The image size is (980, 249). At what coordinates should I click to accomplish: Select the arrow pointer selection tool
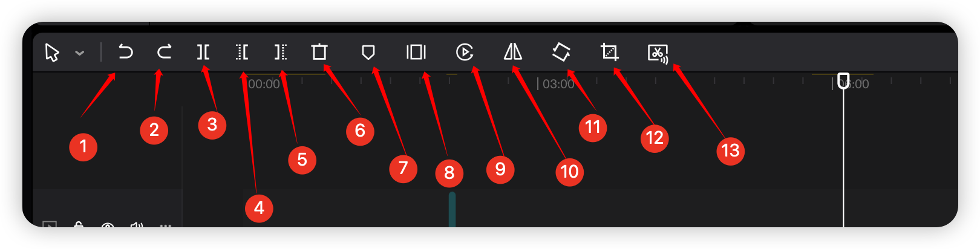52,53
